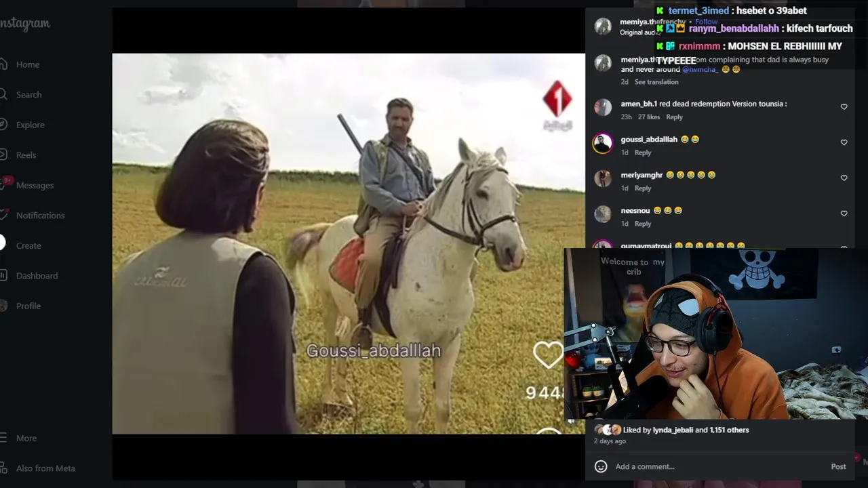
Task: Follow memiya.thefrenchy
Action: pos(706,22)
